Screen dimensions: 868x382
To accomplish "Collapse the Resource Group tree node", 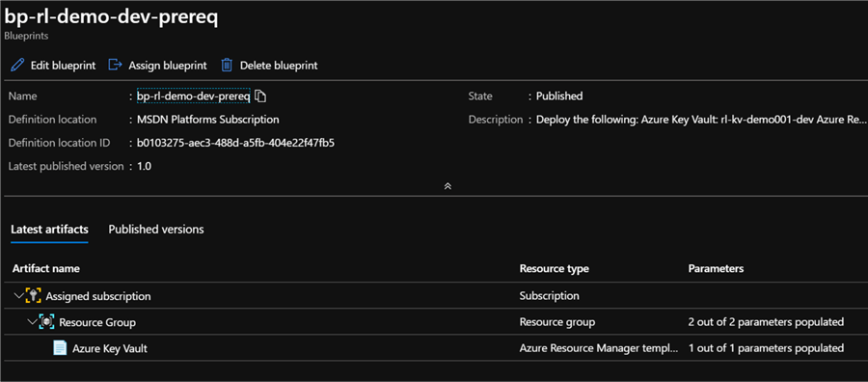I will [x=32, y=322].
